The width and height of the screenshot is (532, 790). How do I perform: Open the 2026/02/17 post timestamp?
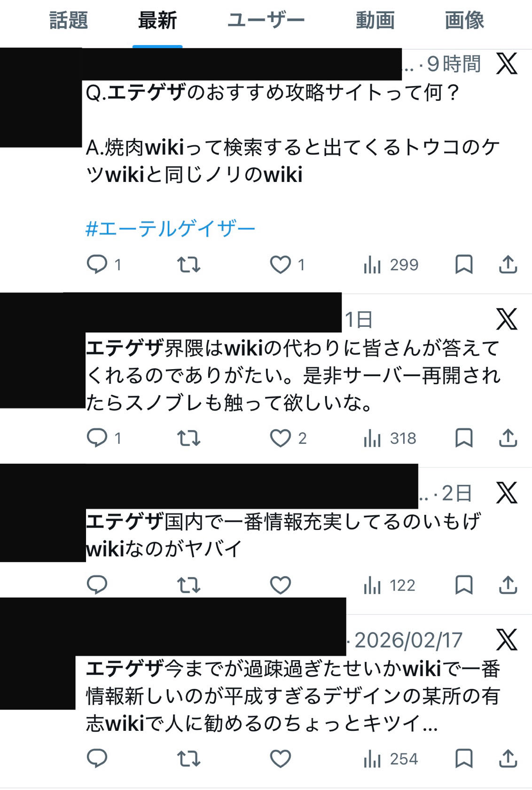coord(408,640)
